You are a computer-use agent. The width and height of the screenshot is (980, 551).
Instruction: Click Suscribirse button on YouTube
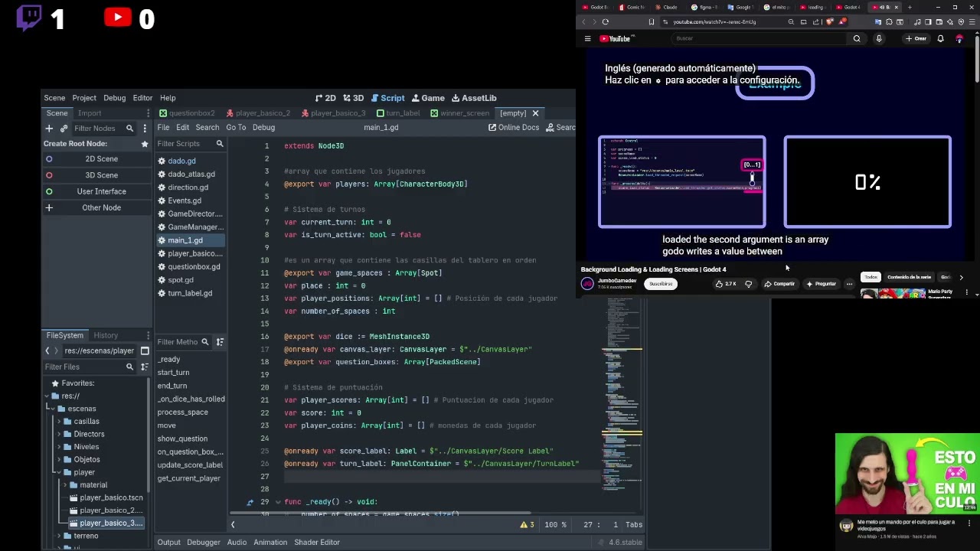[x=661, y=284]
